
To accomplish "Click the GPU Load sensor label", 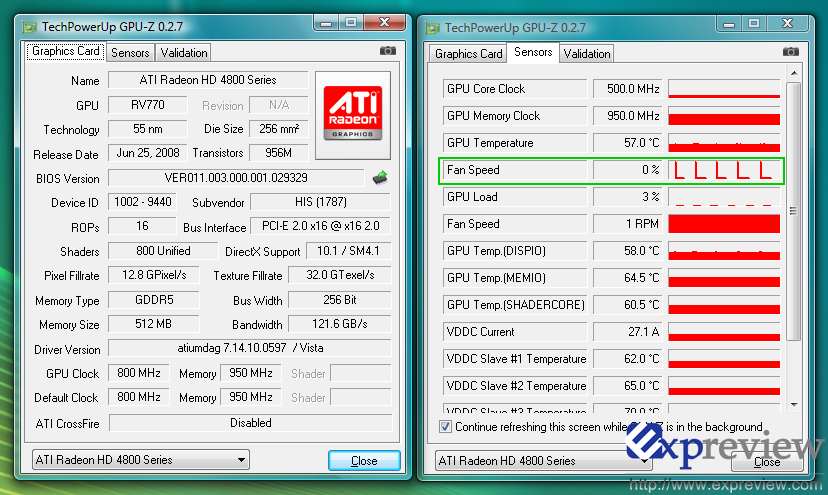I will (x=515, y=197).
